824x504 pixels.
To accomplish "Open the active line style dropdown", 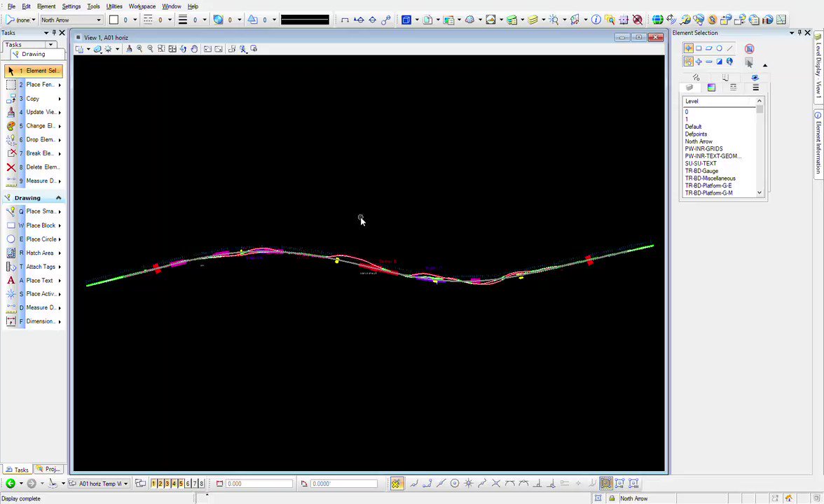I will [170, 20].
